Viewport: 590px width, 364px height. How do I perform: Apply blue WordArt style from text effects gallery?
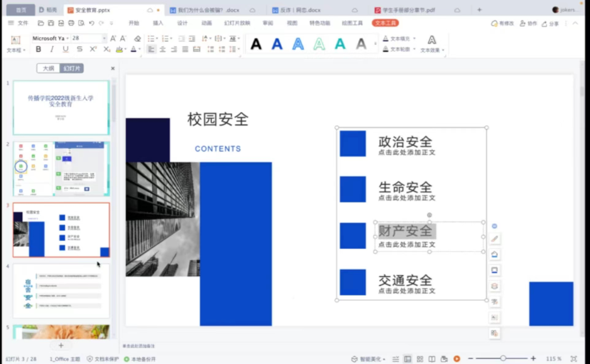277,44
